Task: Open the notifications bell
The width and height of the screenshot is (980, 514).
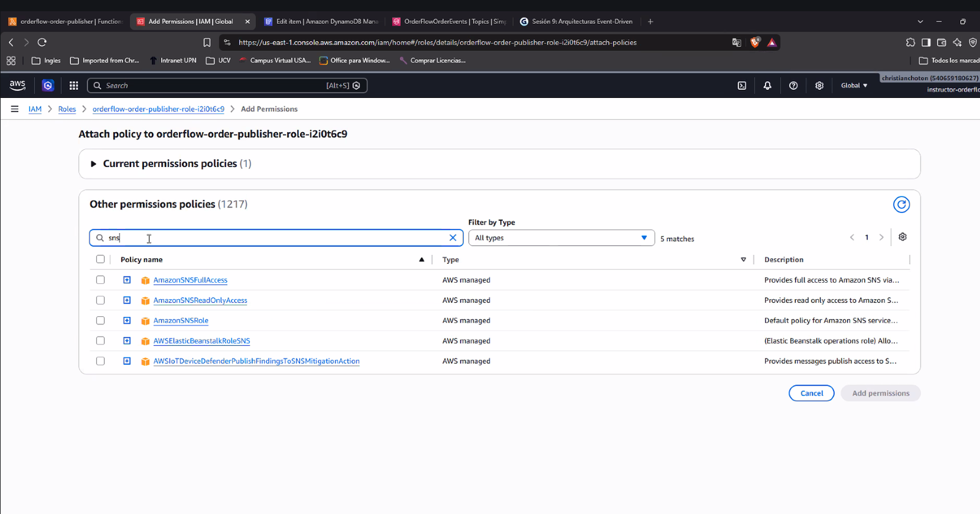Action: [x=767, y=86]
